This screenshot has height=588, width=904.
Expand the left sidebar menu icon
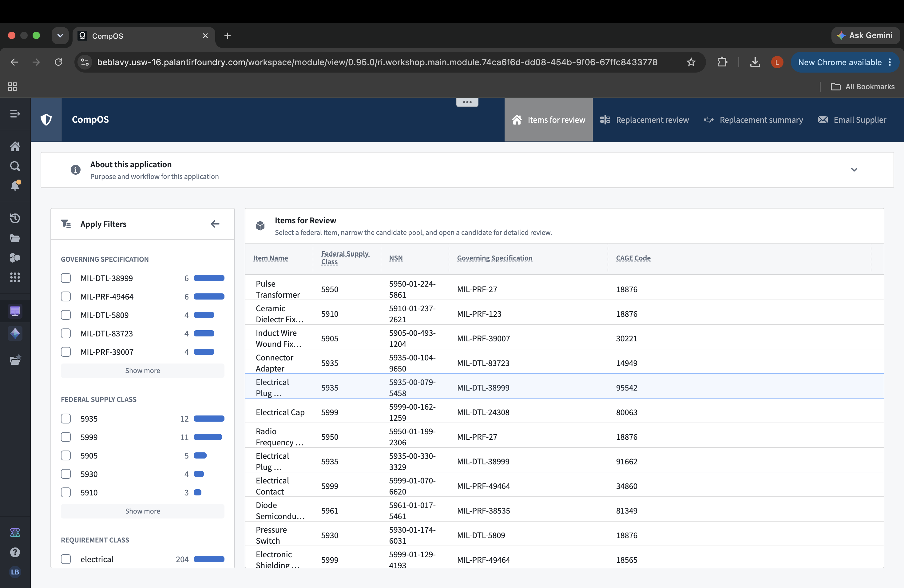pyautogui.click(x=15, y=113)
